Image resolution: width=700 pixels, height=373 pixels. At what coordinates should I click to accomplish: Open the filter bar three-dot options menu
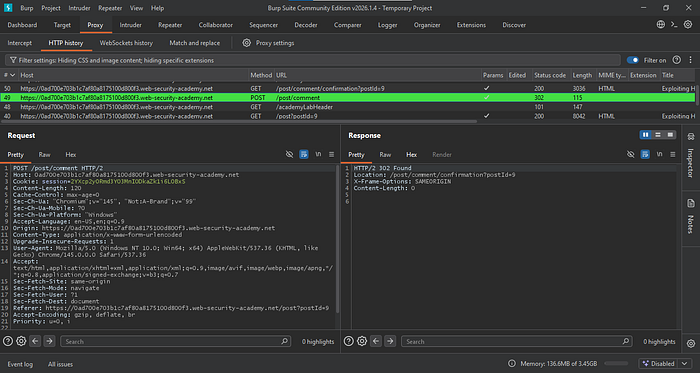689,60
